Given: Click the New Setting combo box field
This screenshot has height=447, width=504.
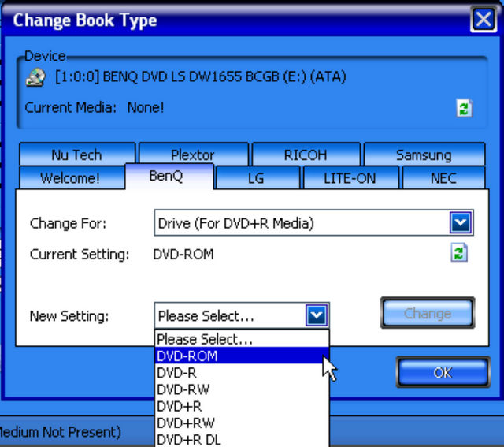Looking at the screenshot, I should [242, 315].
